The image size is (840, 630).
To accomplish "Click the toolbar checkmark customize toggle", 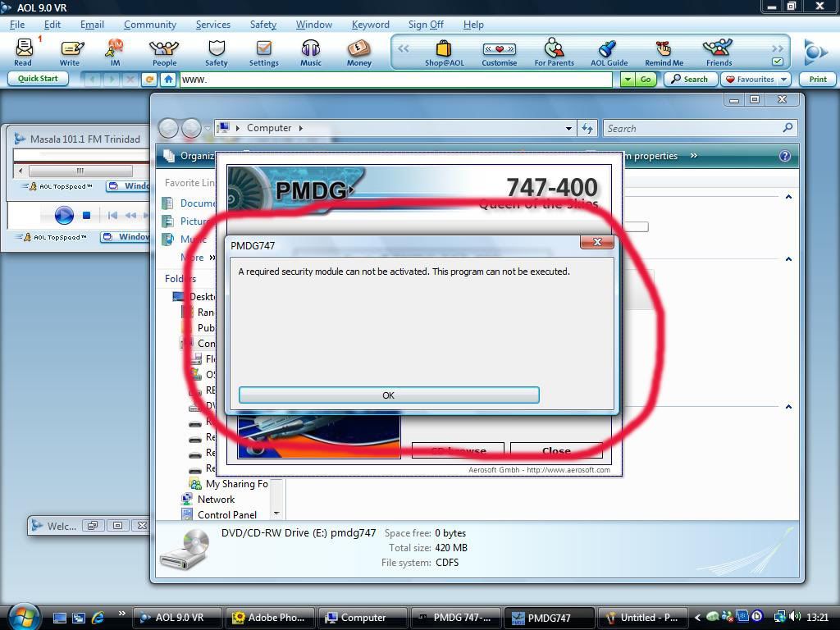I will pyautogui.click(x=778, y=62).
